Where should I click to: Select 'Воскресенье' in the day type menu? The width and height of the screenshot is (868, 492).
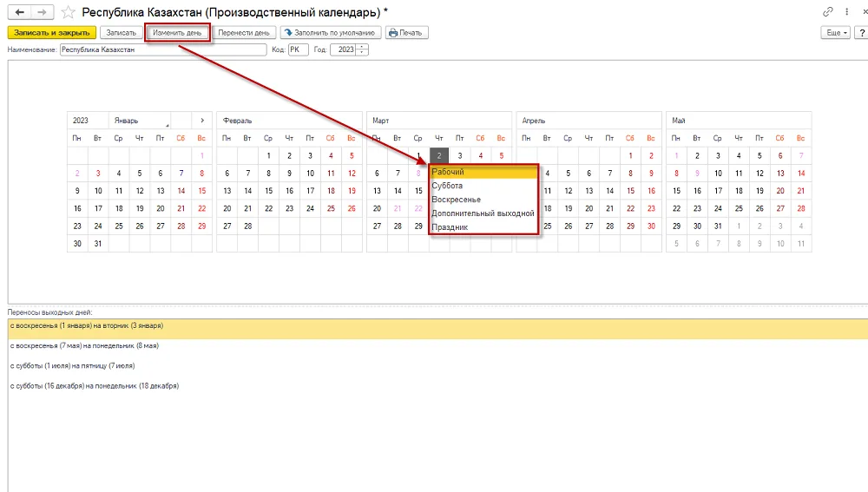tap(483, 200)
